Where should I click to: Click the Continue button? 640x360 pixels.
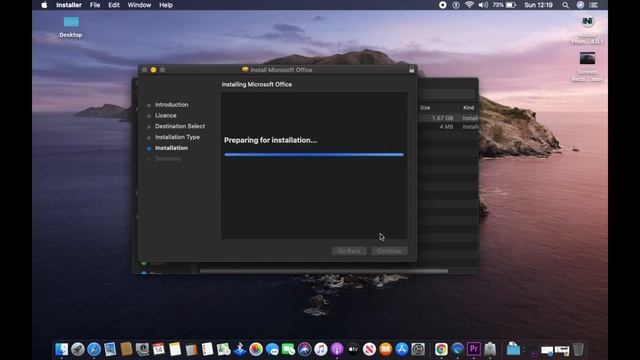pos(389,251)
